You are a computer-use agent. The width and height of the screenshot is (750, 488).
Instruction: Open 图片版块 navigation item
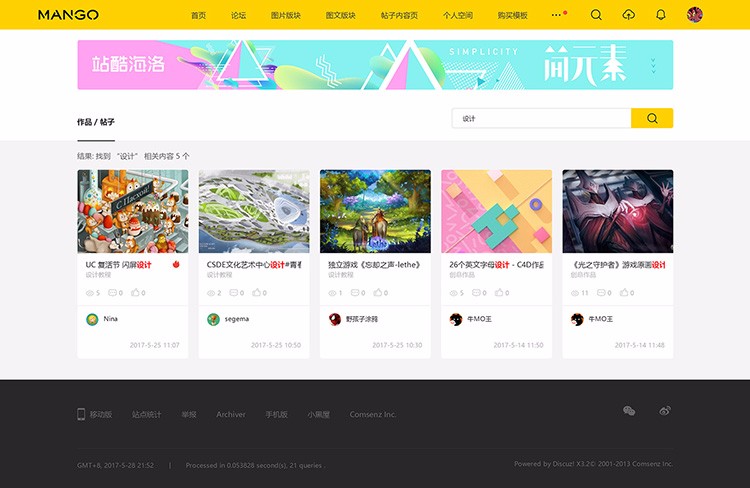(286, 15)
